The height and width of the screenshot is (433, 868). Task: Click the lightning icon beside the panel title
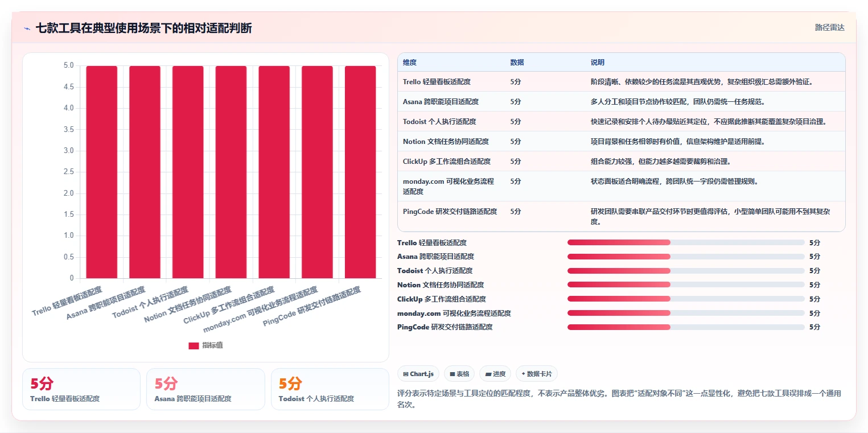(27, 28)
